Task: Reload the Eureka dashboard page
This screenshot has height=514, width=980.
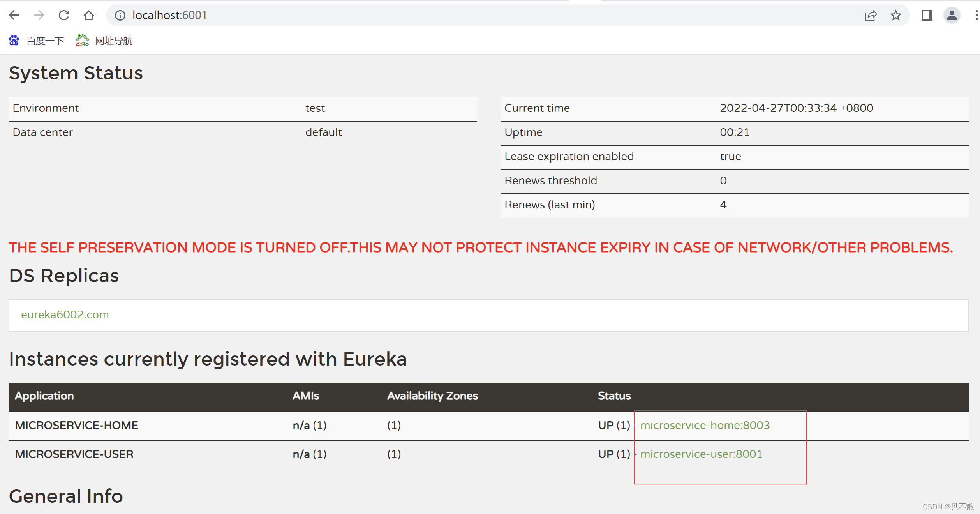Action: click(64, 15)
